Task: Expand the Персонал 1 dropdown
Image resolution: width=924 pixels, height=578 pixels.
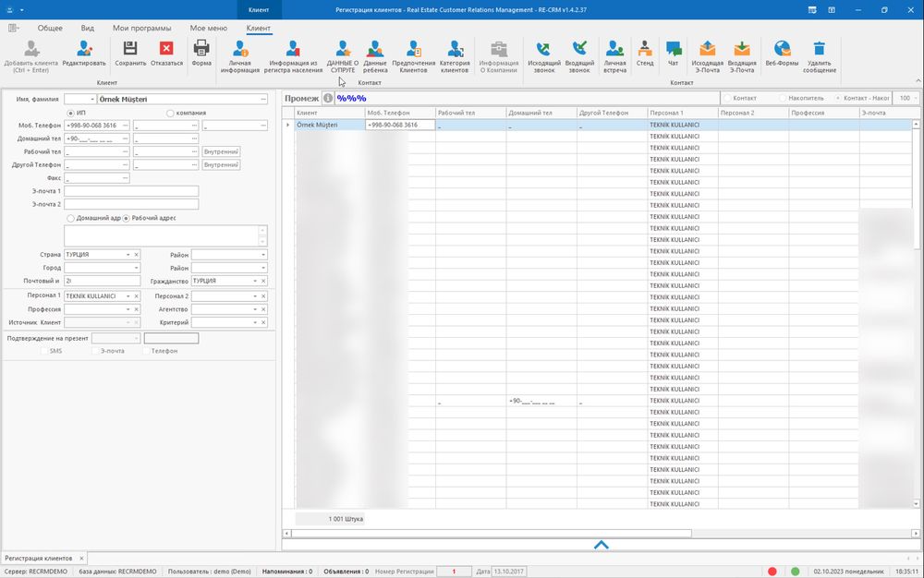Action: point(128,296)
